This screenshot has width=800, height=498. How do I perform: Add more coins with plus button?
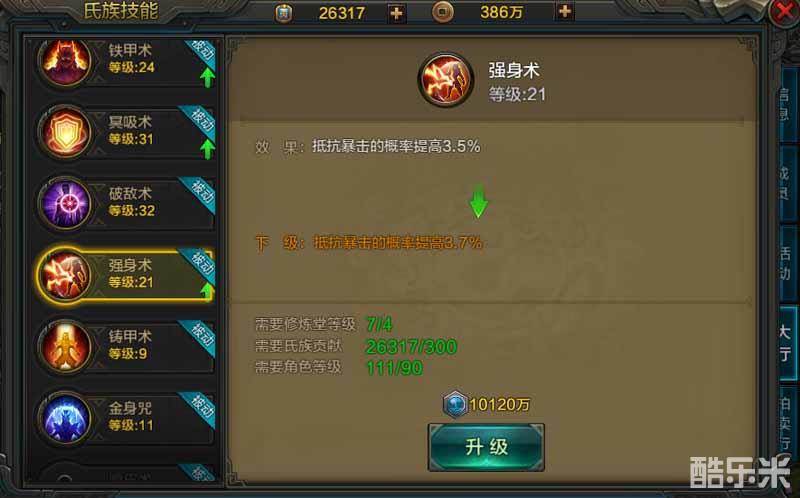click(x=564, y=11)
